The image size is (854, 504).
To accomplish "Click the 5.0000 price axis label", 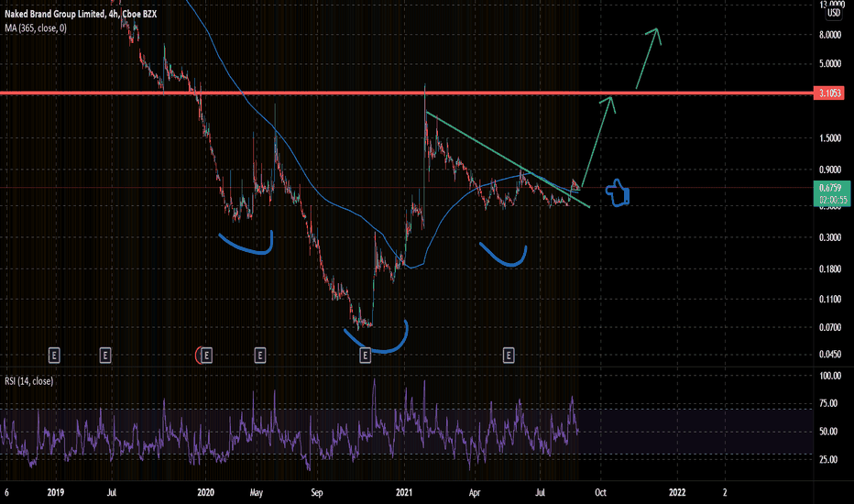I will point(830,64).
